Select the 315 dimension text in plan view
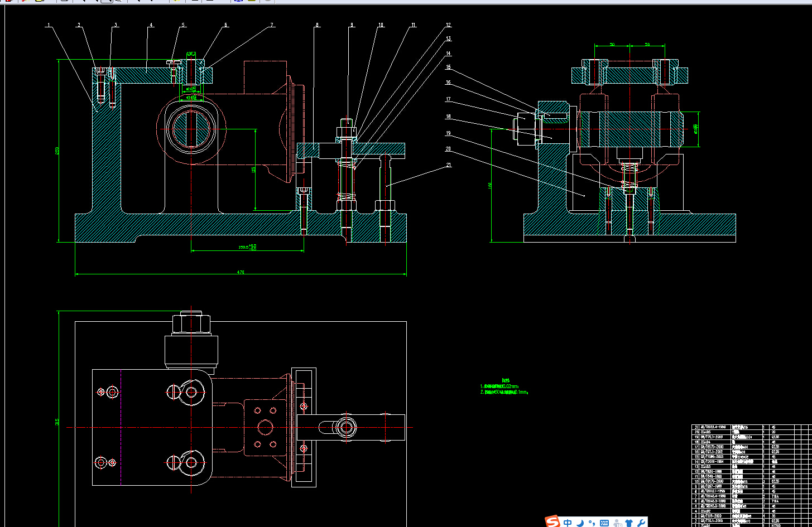812x527 pixels. point(57,422)
